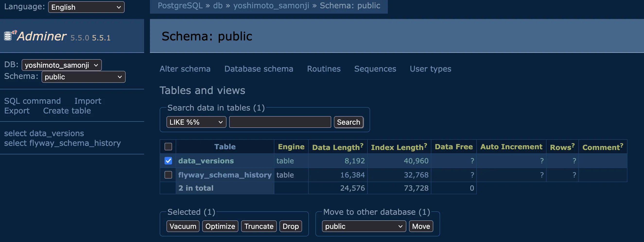This screenshot has width=644, height=242.
Task: Go to Sequences
Action: tap(375, 69)
